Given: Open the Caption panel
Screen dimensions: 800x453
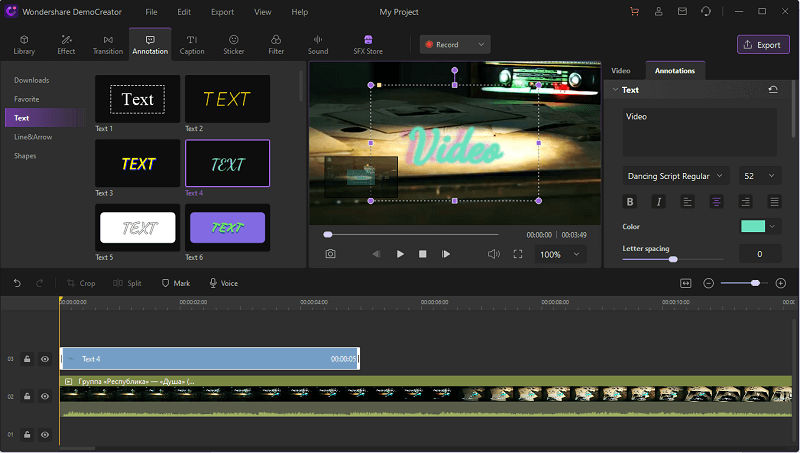Looking at the screenshot, I should [x=192, y=45].
